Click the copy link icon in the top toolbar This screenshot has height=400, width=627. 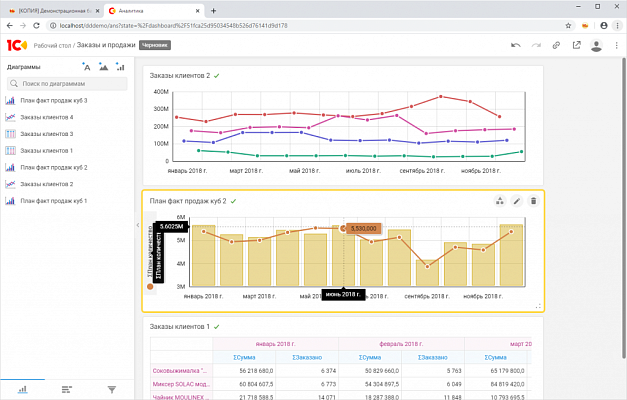[x=556, y=45]
